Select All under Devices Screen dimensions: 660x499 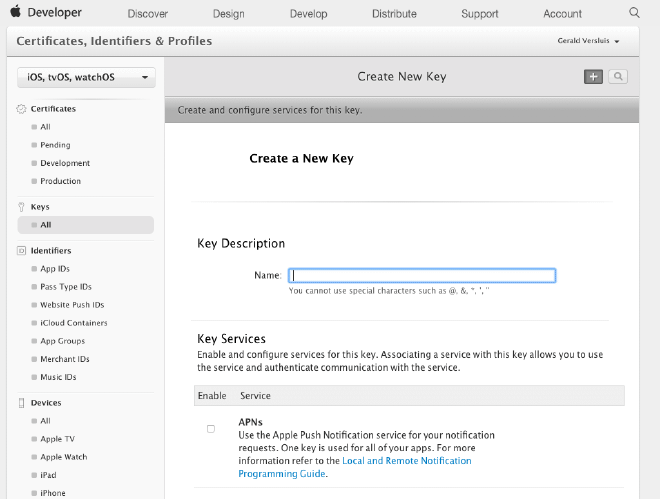coord(45,421)
